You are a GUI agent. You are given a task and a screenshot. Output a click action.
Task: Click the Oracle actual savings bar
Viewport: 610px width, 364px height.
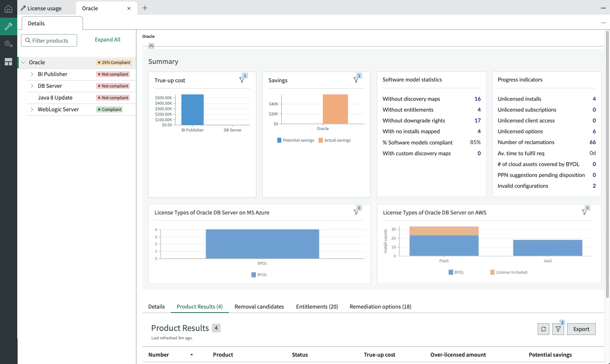coord(335,109)
